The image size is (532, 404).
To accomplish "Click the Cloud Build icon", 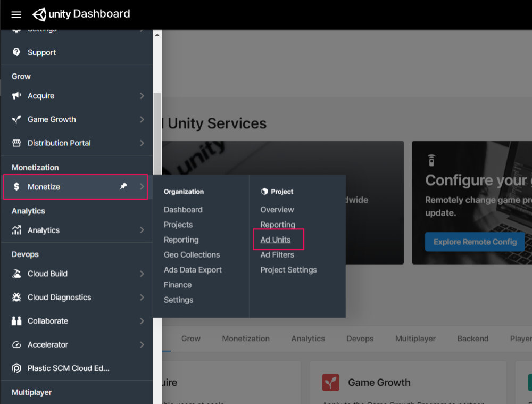I will pos(16,274).
